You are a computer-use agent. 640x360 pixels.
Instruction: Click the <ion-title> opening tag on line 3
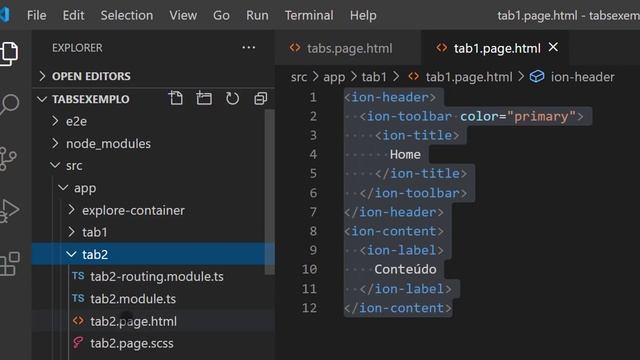pos(417,135)
